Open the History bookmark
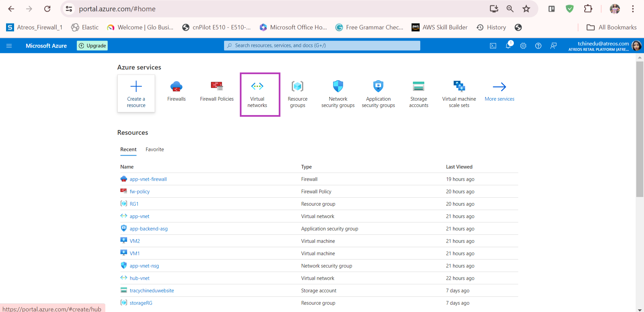Image resolution: width=644 pixels, height=312 pixels. coord(491,28)
